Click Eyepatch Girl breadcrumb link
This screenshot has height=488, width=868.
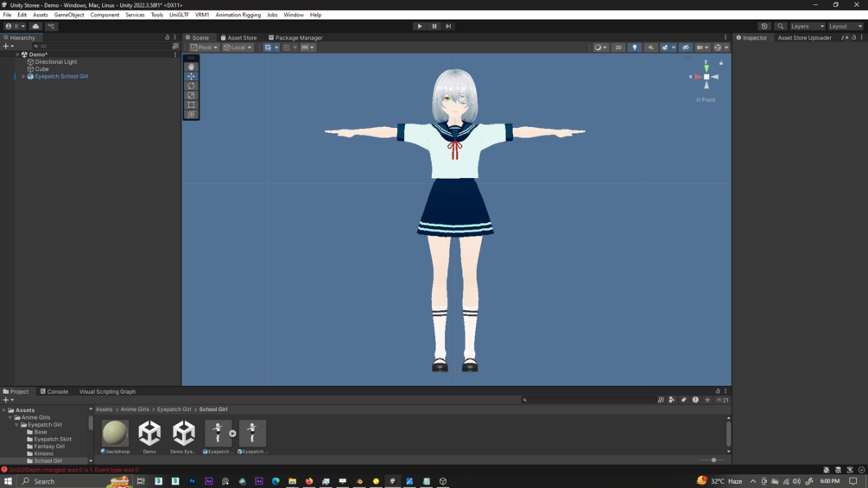click(174, 409)
